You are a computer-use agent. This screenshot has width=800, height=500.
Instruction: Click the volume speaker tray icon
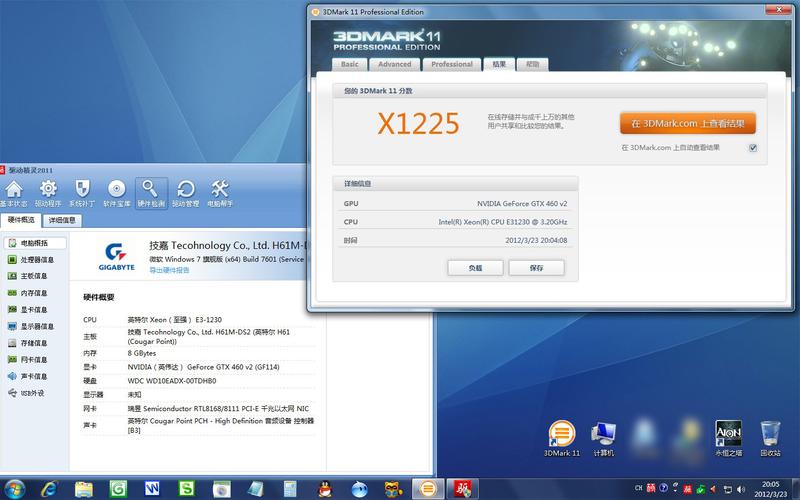(x=741, y=489)
